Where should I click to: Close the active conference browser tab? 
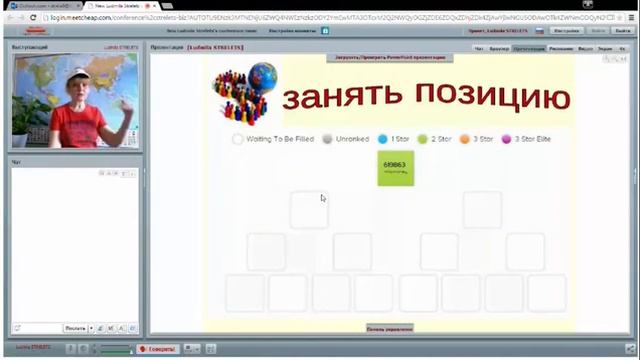pos(155,6)
